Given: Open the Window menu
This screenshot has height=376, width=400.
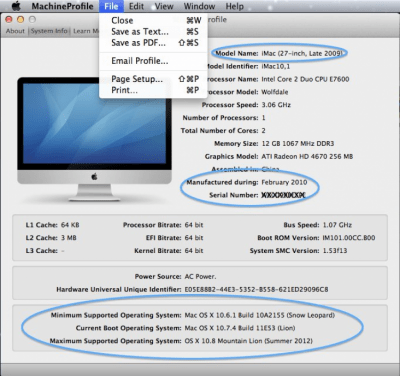Looking at the screenshot, I should click(199, 6).
